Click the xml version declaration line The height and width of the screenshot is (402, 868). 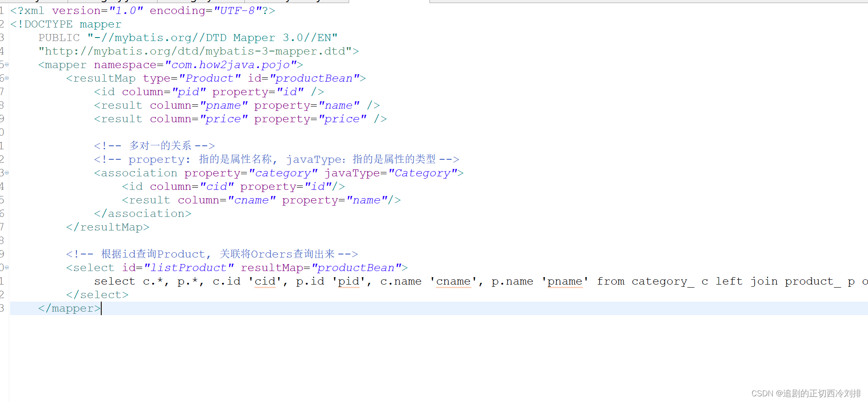[x=143, y=11]
